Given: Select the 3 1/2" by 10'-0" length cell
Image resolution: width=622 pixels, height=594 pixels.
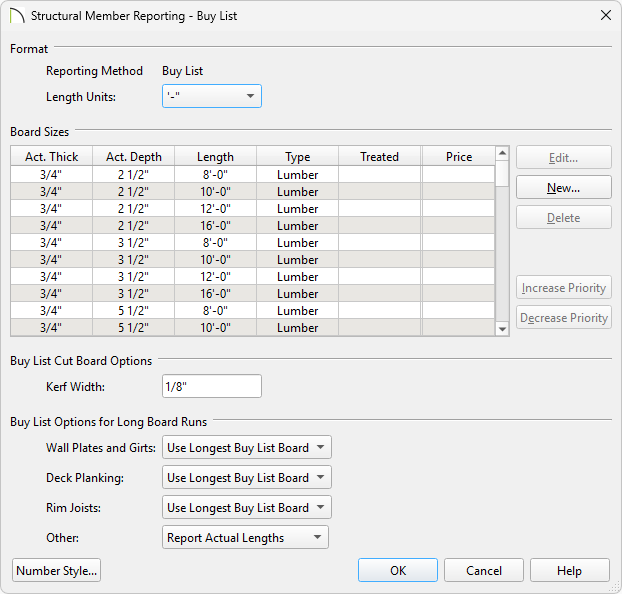Looking at the screenshot, I should tap(215, 260).
